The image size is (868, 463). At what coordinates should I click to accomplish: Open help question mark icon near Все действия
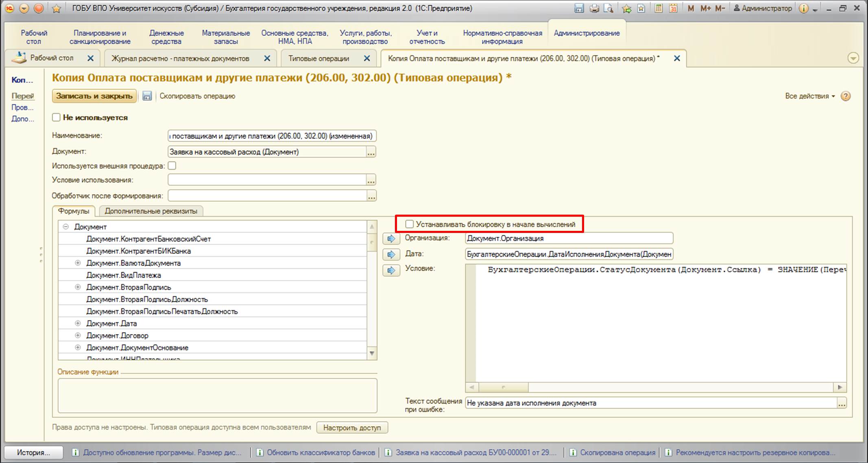[x=846, y=96]
